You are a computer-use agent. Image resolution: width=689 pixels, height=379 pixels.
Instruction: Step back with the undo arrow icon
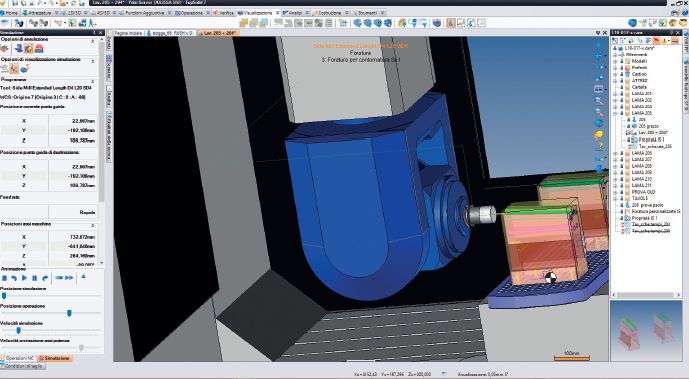click(14, 278)
